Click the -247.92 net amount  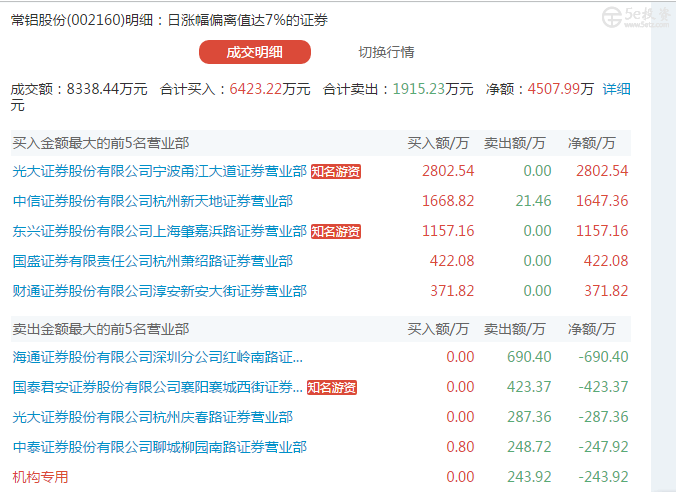(603, 446)
